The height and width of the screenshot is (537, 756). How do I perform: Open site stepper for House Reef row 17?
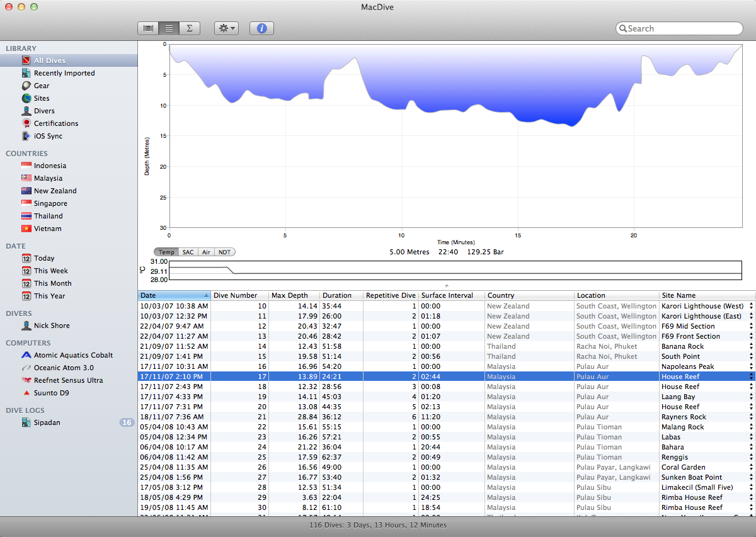[x=751, y=376]
